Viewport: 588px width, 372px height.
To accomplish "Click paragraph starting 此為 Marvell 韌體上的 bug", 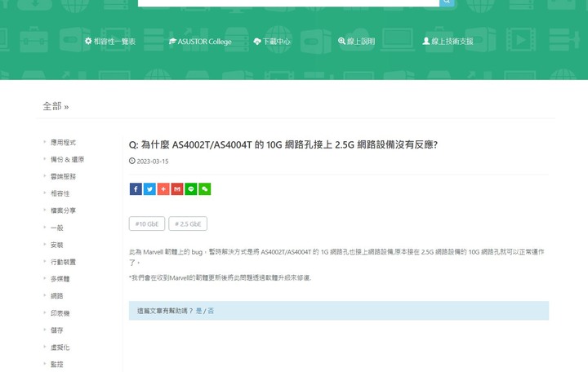I will (x=336, y=257).
